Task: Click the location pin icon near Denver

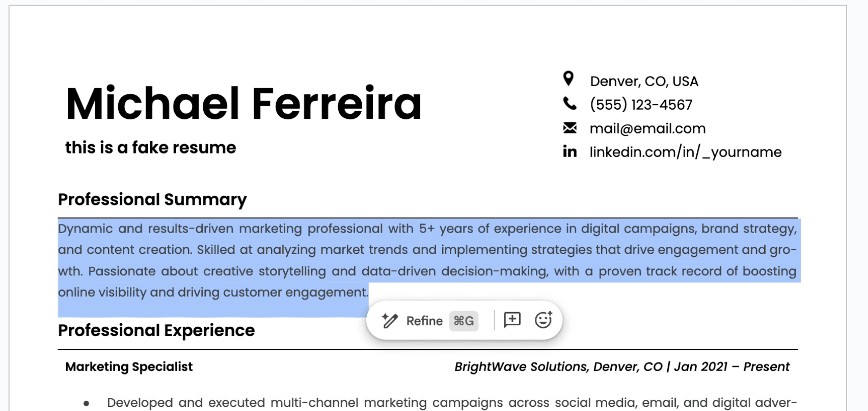Action: pos(568,79)
